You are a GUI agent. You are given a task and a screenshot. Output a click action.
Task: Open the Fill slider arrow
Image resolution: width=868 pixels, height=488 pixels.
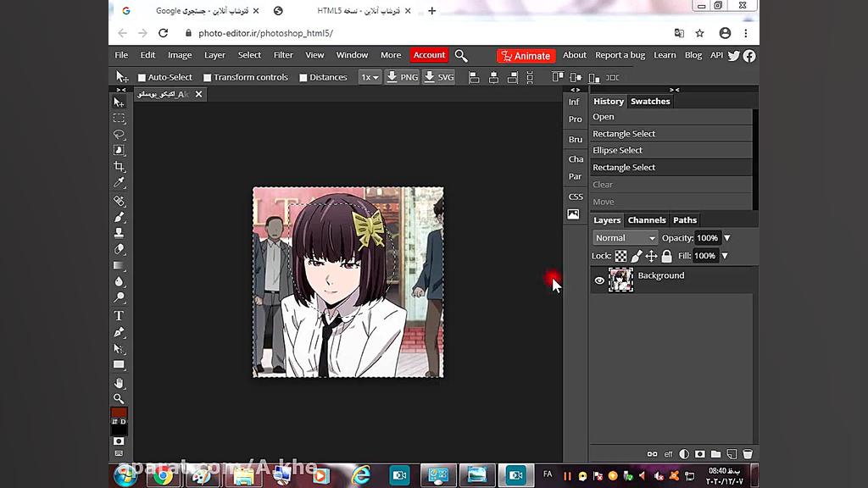(x=725, y=256)
